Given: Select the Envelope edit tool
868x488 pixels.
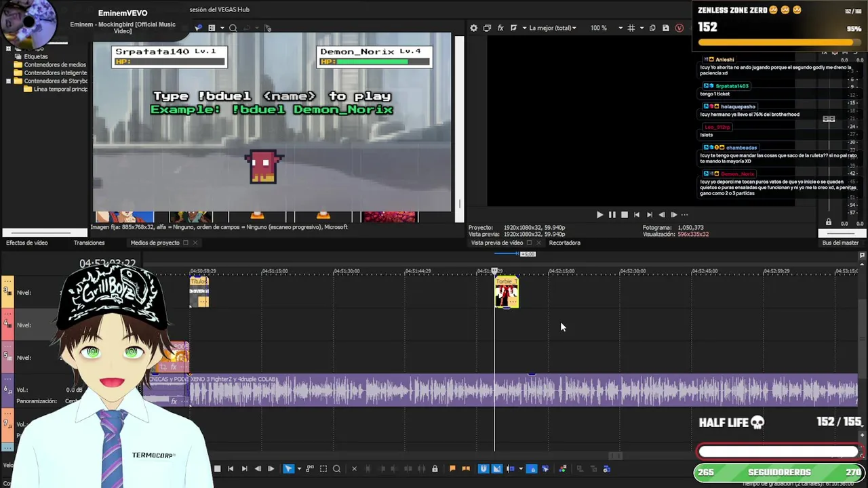Looking at the screenshot, I should [x=310, y=468].
